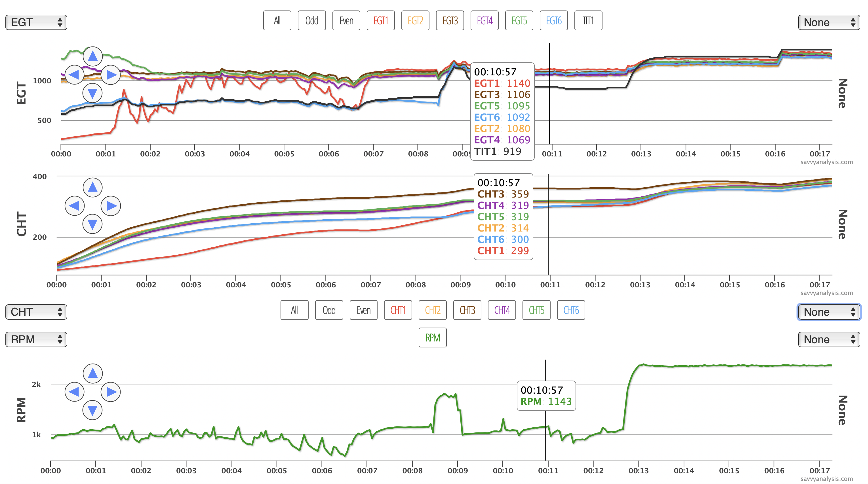The height and width of the screenshot is (484, 868).
Task: Toggle the CHT5 series
Action: [536, 310]
